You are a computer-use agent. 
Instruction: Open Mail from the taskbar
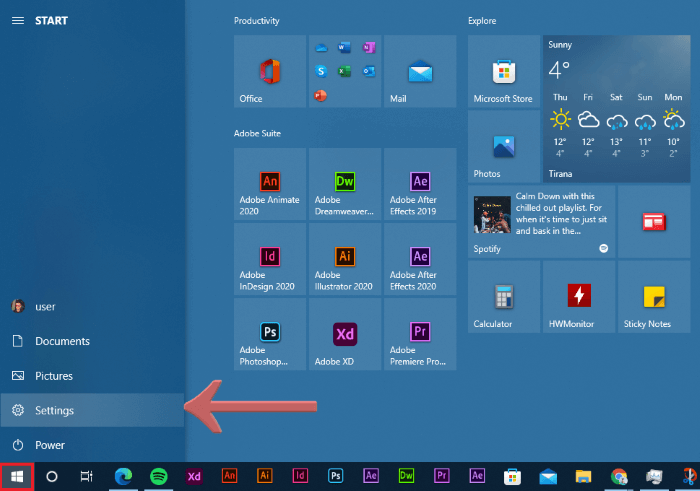[548, 477]
